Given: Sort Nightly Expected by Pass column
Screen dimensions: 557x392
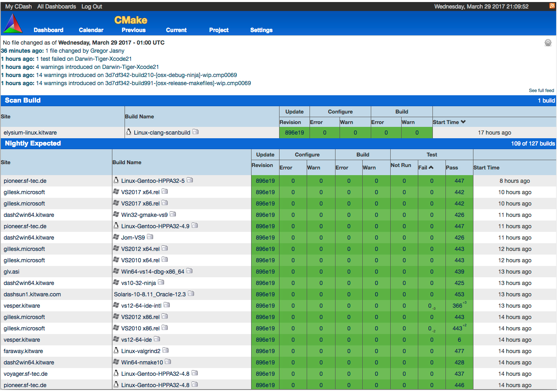Looking at the screenshot, I should (x=452, y=167).
